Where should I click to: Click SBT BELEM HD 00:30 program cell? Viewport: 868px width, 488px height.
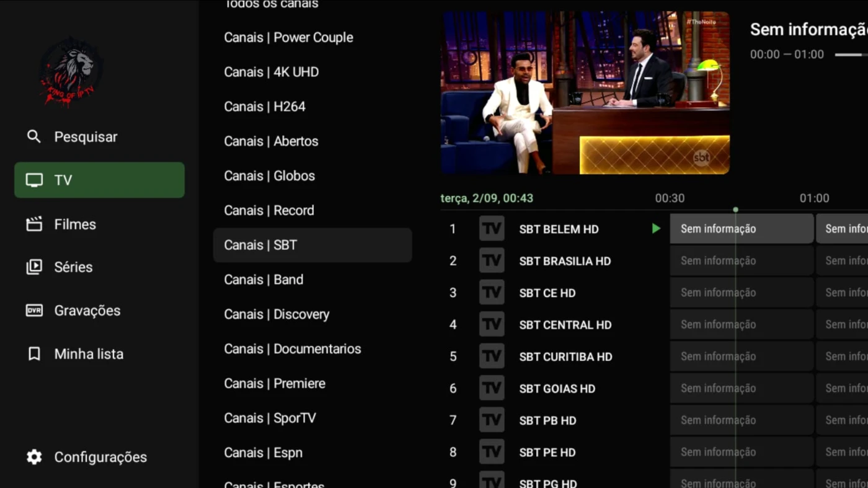(x=742, y=229)
